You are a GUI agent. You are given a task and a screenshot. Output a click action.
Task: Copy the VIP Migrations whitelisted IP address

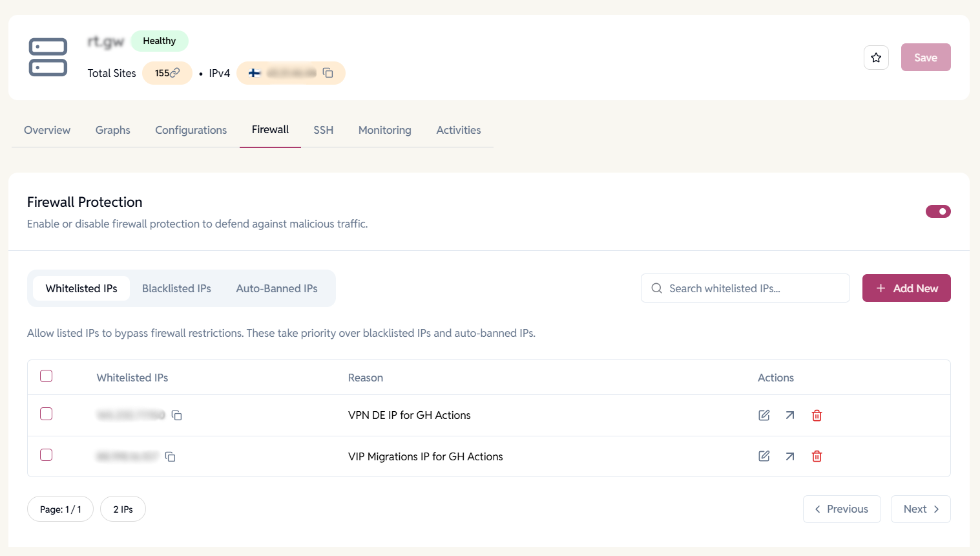[x=171, y=456]
